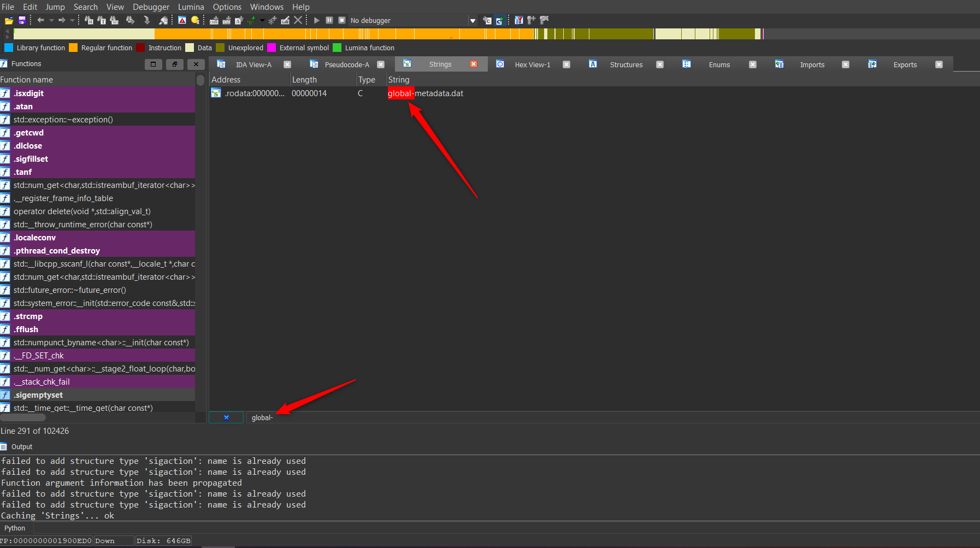Select std::future_error::~future_error() function

click(x=97, y=290)
